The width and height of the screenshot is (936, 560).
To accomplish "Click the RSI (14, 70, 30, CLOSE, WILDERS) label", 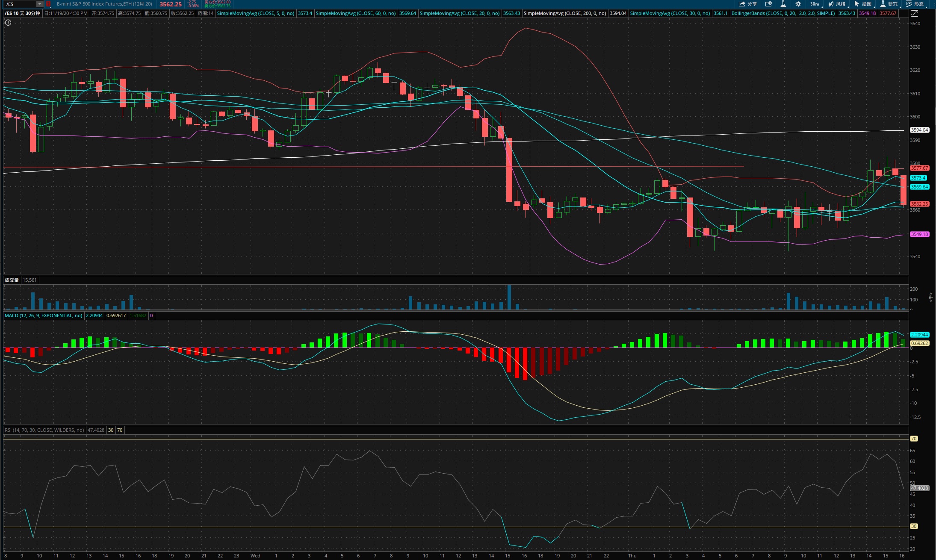I will (44, 430).
